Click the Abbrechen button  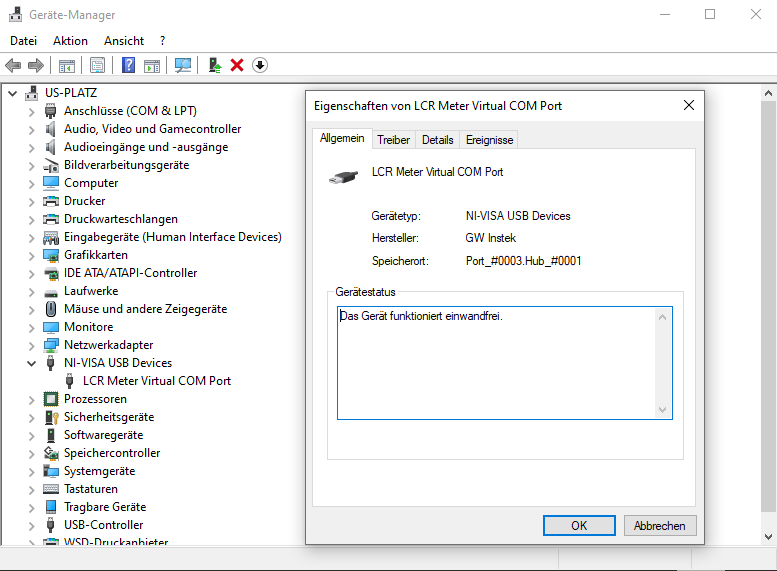pyautogui.click(x=660, y=525)
